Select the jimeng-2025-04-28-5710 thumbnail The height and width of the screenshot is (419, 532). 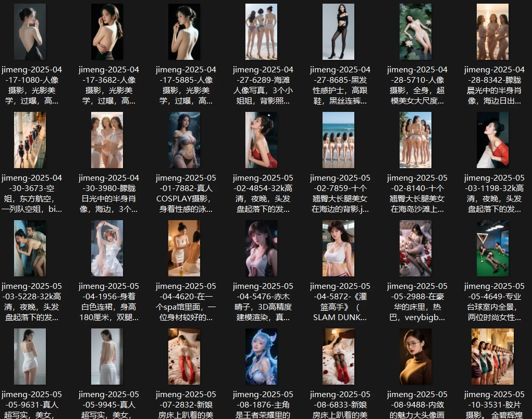(415, 32)
